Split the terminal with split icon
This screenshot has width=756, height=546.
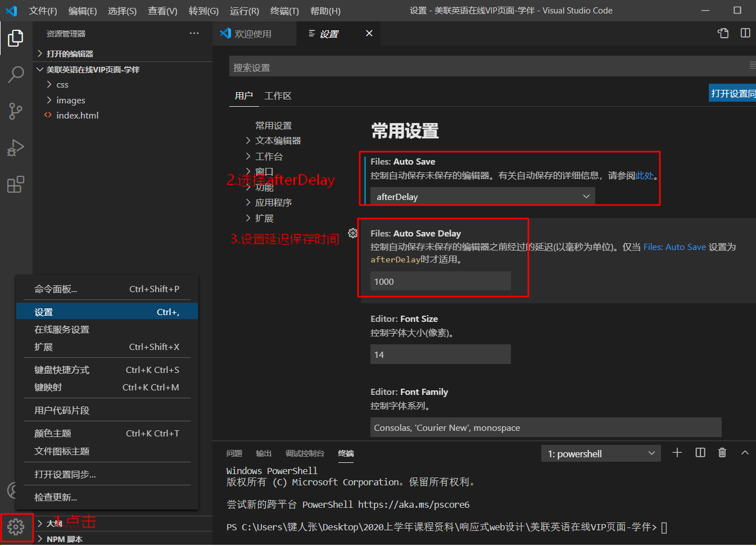click(x=700, y=453)
